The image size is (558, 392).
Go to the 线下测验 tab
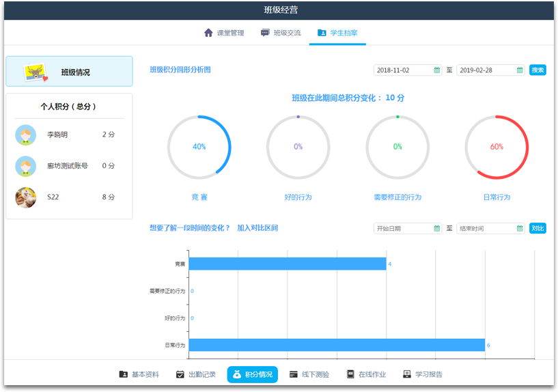[x=309, y=374]
